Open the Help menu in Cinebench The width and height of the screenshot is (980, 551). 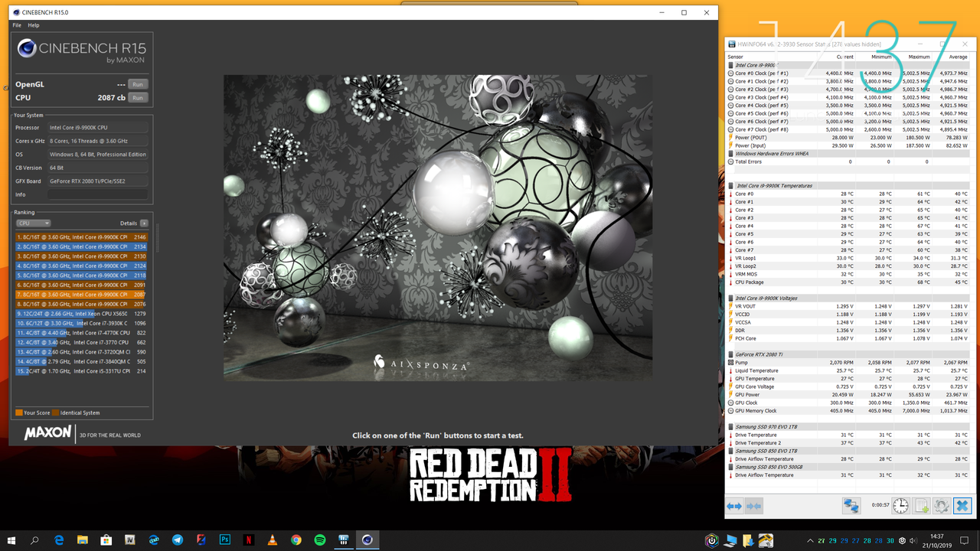pyautogui.click(x=34, y=25)
